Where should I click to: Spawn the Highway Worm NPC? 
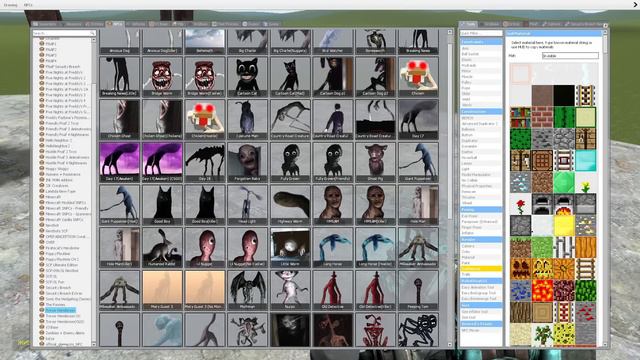[x=290, y=204]
